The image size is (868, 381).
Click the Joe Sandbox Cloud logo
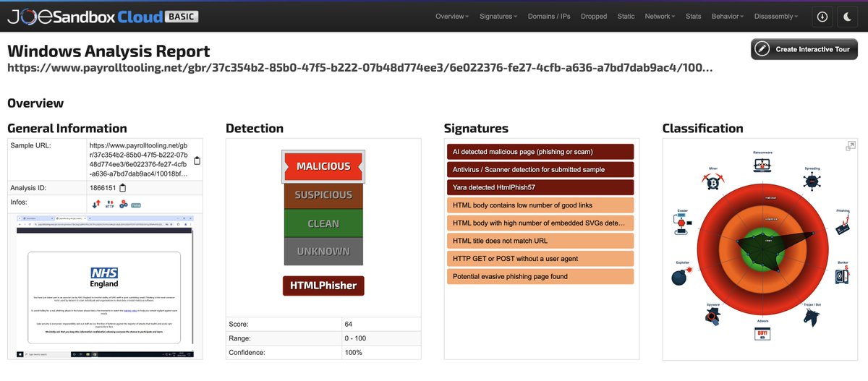click(84, 16)
